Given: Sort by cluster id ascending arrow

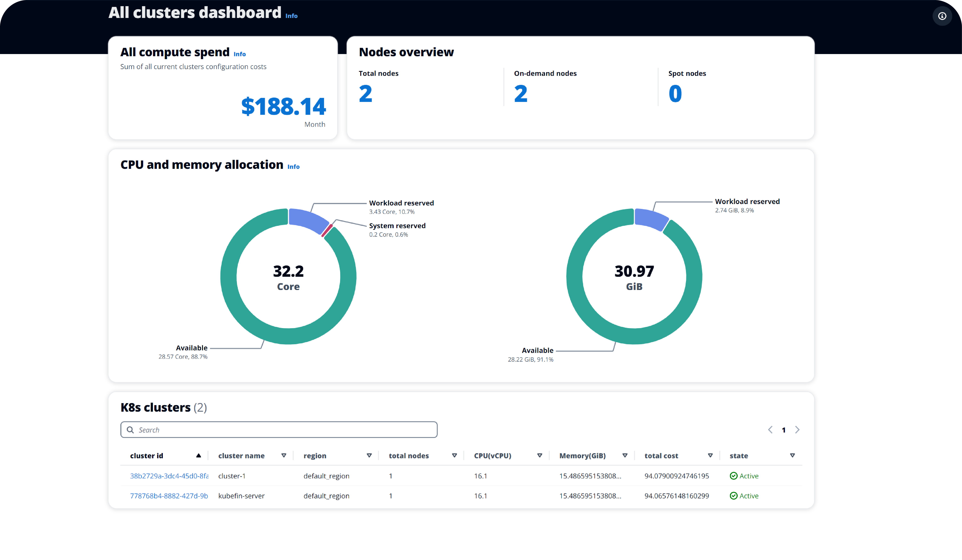Looking at the screenshot, I should [199, 455].
